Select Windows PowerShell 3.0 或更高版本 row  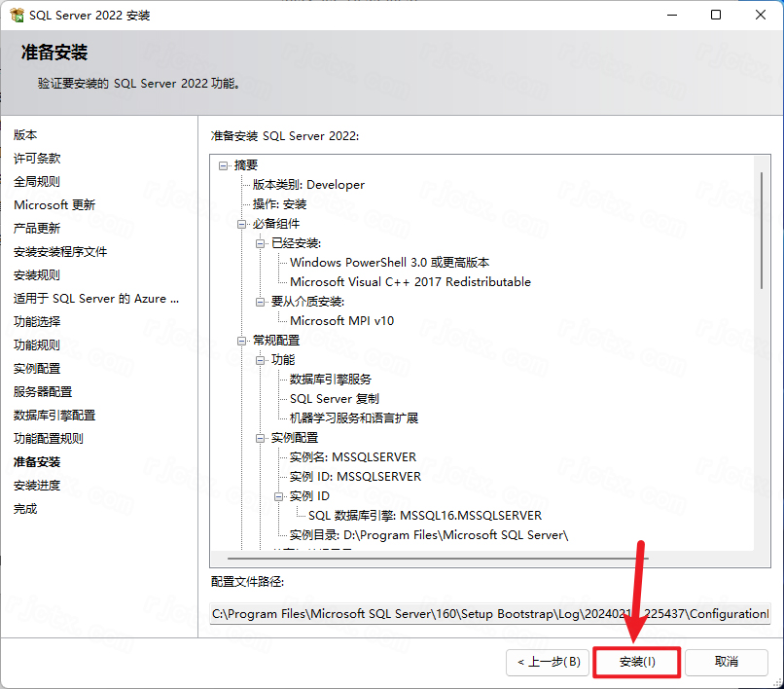click(389, 263)
